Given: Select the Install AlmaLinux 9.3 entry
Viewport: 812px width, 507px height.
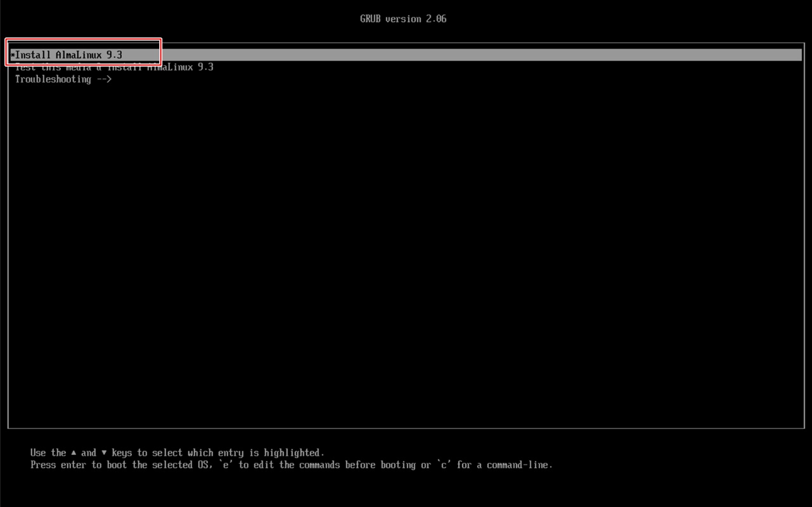Looking at the screenshot, I should pos(69,55).
